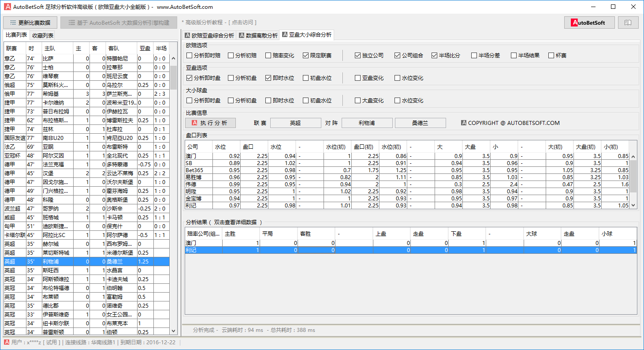The height and width of the screenshot is (350, 644).
Task: Check 分析初盘 in 亚盘选项
Action: tap(242, 78)
